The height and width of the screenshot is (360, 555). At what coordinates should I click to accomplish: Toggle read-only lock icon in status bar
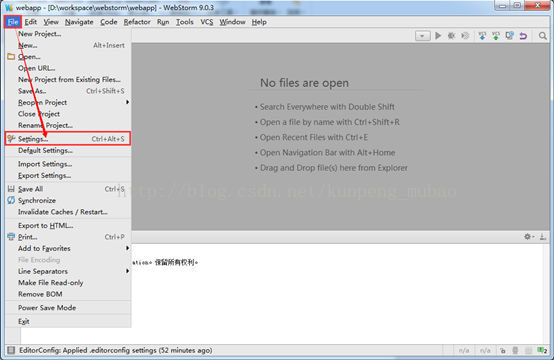click(503, 350)
